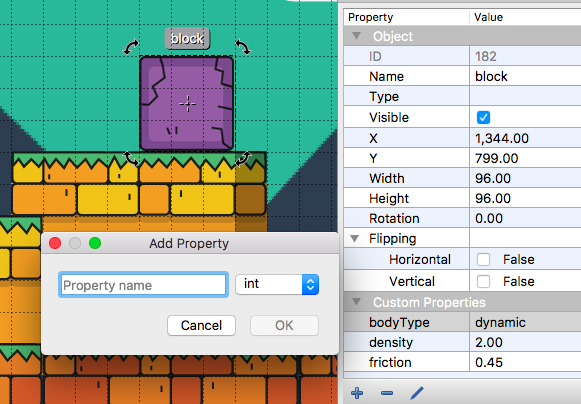The image size is (581, 404).
Task: Close the Add Property dialog
Action: (x=55, y=243)
